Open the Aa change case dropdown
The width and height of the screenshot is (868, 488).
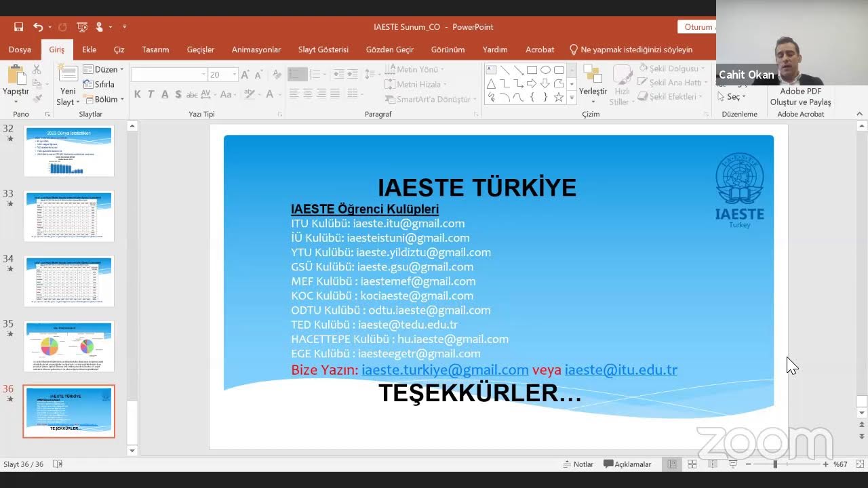[x=229, y=94]
